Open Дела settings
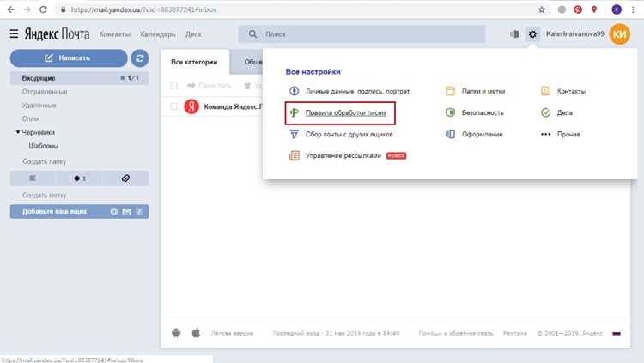Image resolution: width=644 pixels, height=363 pixels. (565, 112)
